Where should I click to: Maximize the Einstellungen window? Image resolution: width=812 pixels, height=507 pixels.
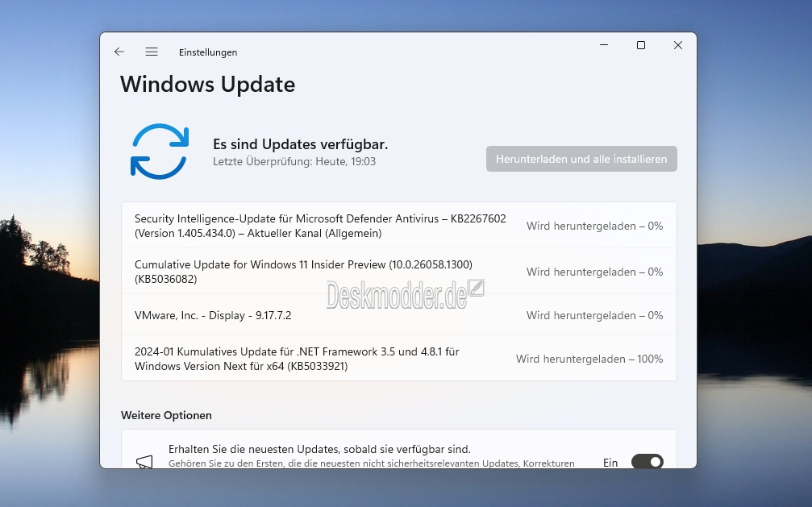(x=641, y=46)
